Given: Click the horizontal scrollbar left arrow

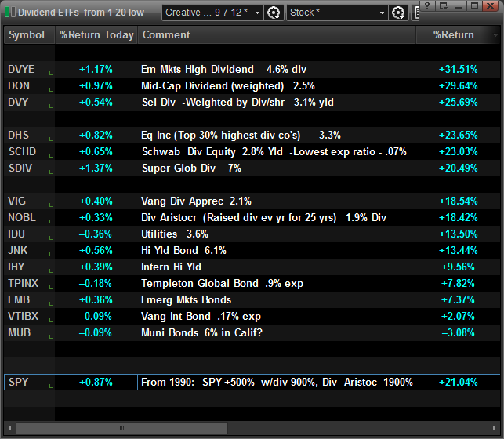Looking at the screenshot, I should tap(10, 428).
